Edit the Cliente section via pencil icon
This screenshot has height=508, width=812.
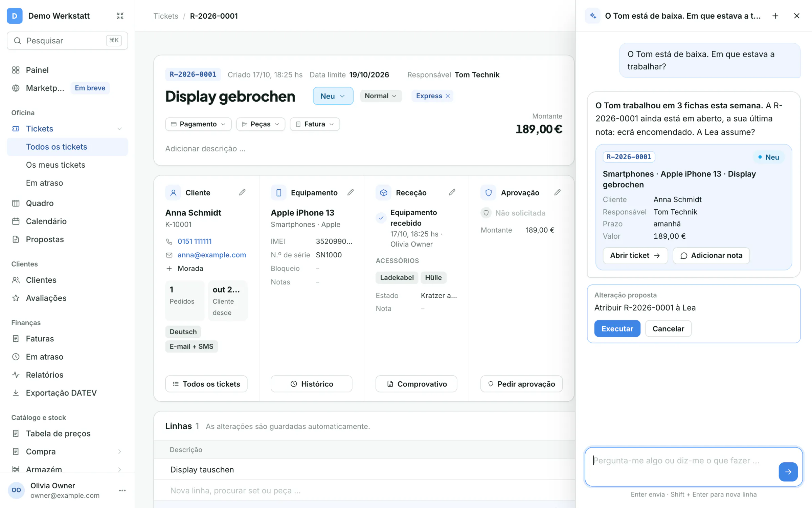point(242,192)
